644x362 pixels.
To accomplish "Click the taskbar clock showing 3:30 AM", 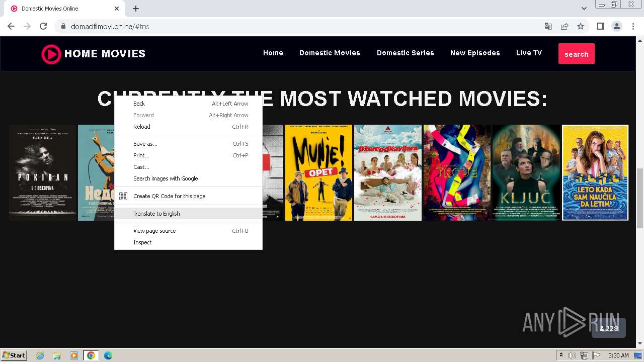I will pos(618,355).
